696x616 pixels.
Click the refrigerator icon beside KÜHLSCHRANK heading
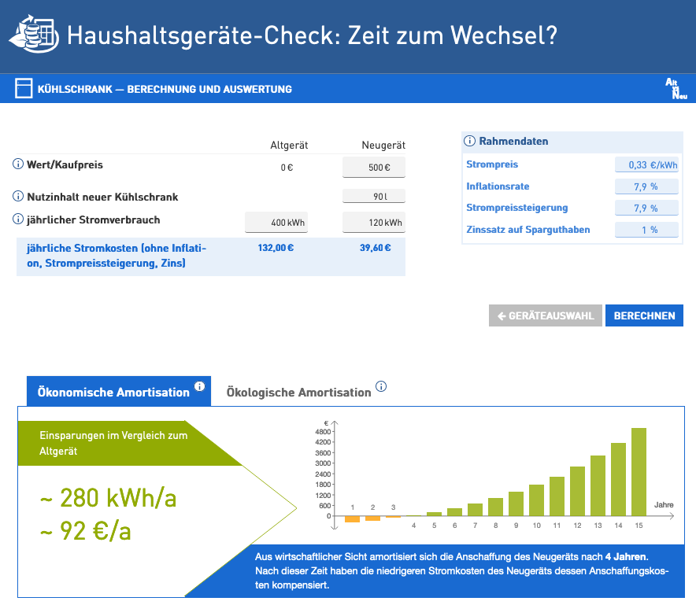click(x=24, y=88)
